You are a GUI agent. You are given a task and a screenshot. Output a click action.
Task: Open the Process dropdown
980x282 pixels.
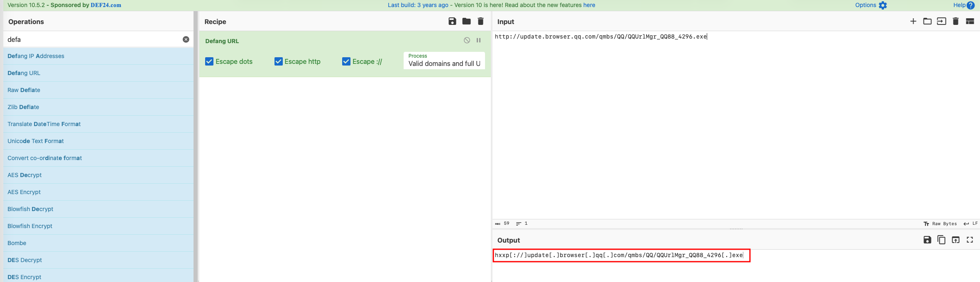(x=444, y=61)
